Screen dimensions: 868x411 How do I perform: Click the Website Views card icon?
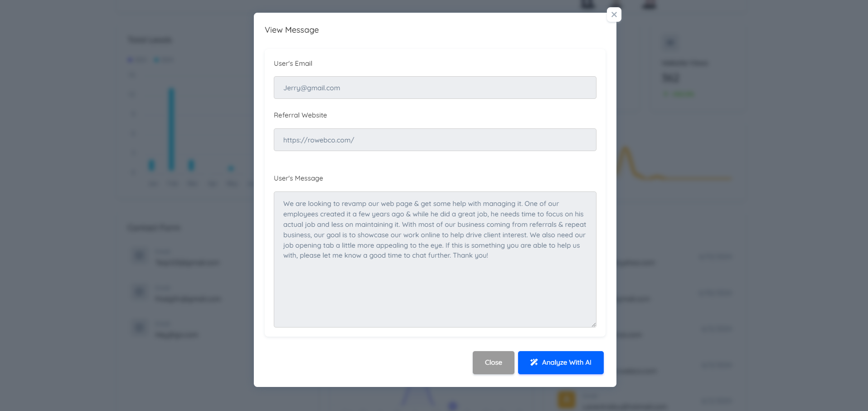670,43
